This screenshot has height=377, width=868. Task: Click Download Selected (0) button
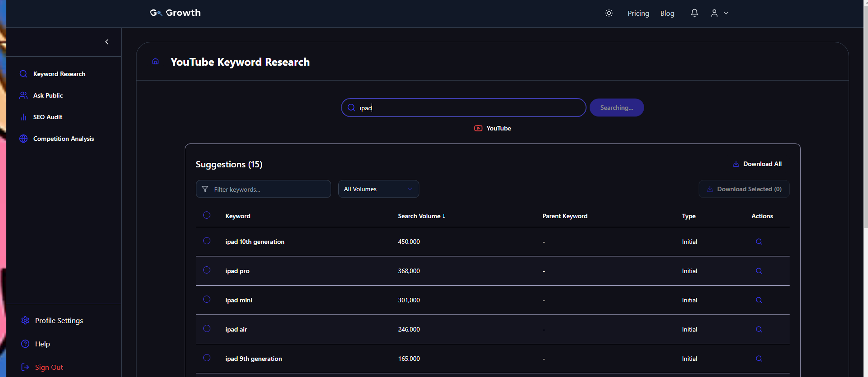coord(744,189)
